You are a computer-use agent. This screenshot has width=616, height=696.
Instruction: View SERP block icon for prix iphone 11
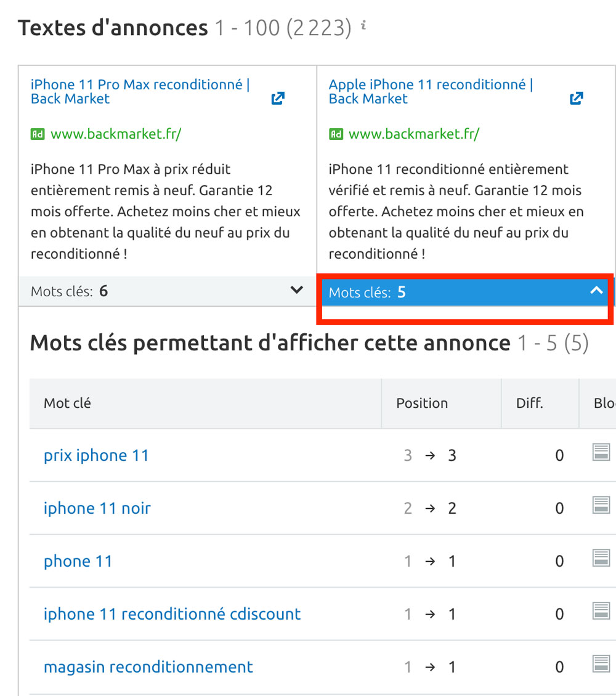click(601, 452)
